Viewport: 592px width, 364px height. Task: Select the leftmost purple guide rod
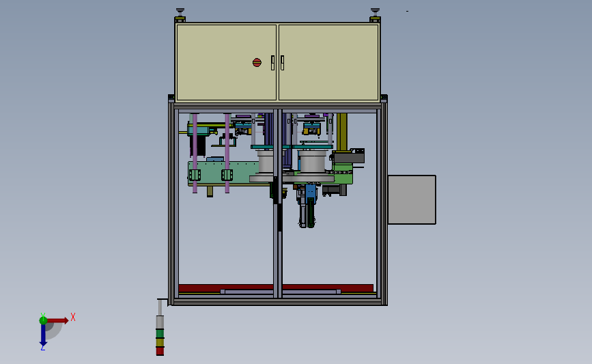coord(195,153)
